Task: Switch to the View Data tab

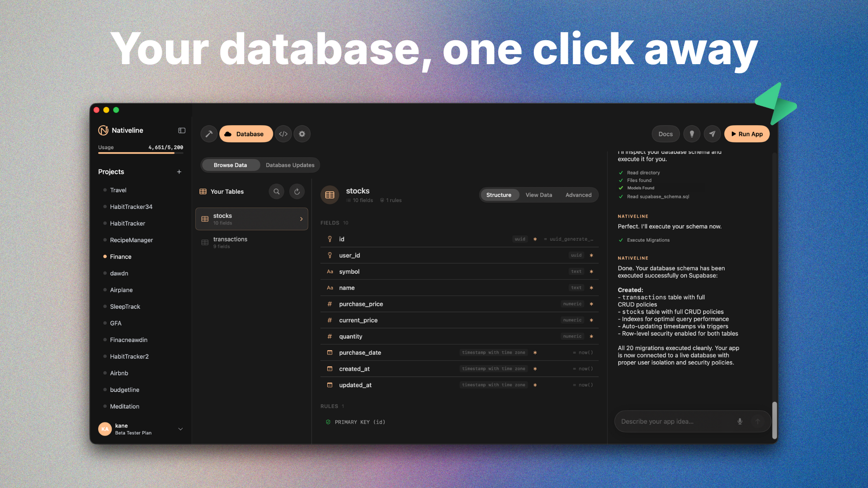Action: click(x=538, y=195)
